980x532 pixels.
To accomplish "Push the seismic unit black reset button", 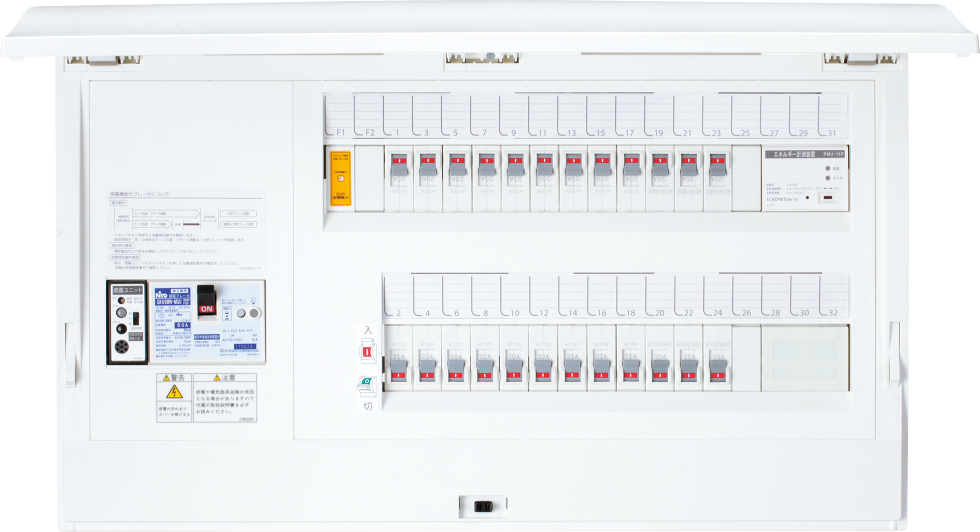I will 122,329.
